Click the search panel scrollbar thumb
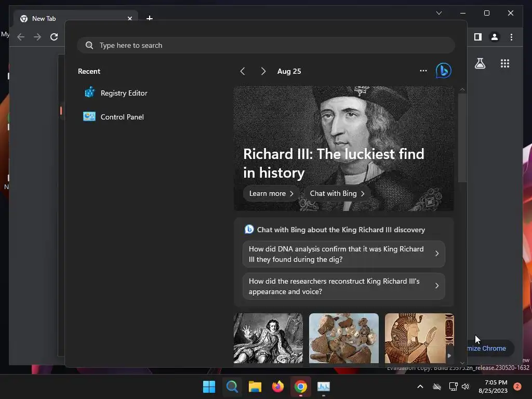 [462, 138]
